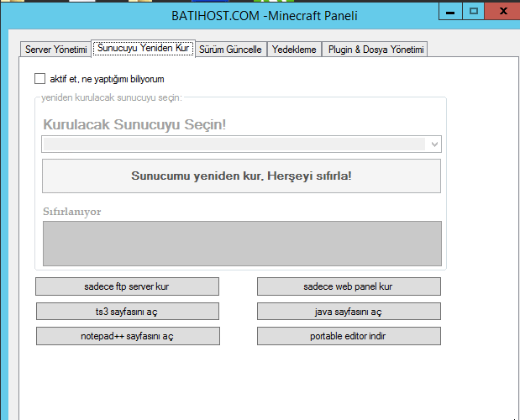Screen dimensions: 520x420
Task: Open Plugin & Dosya Yönetimi tab
Action: coord(376,50)
